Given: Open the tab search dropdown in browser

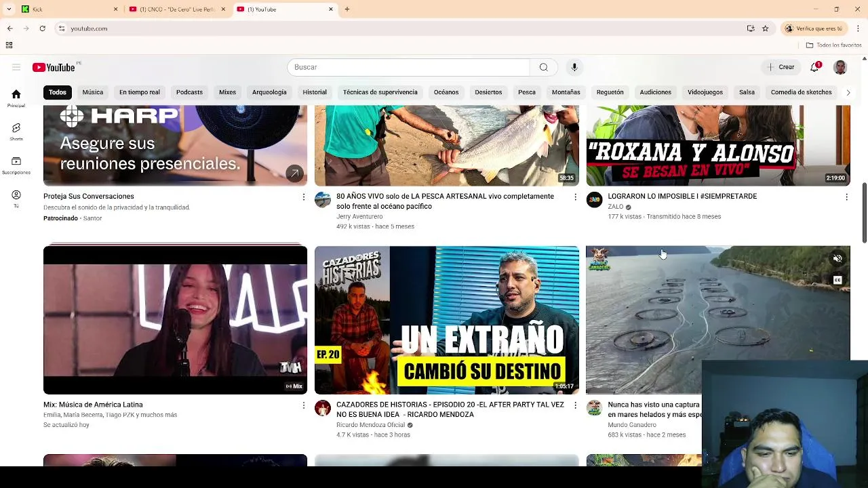Looking at the screenshot, I should 9,9.
